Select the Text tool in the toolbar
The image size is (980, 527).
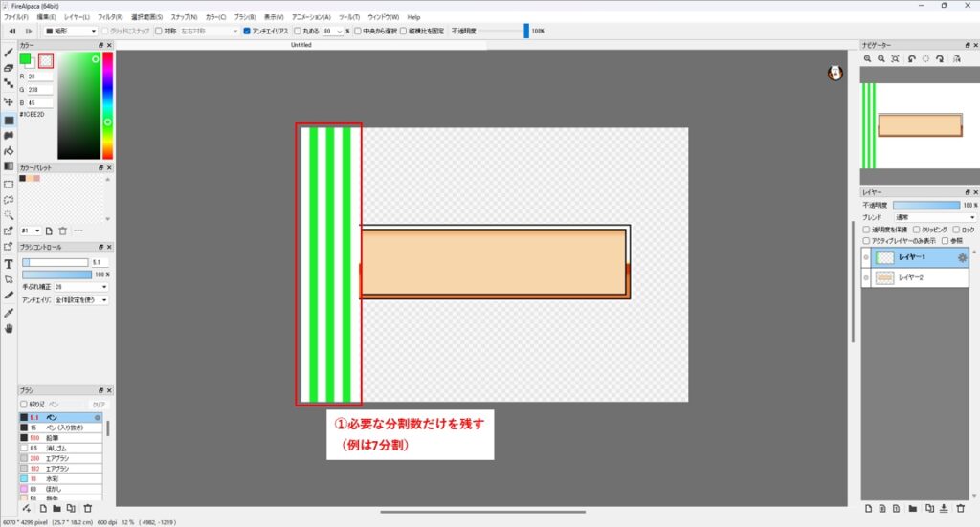tap(9, 264)
